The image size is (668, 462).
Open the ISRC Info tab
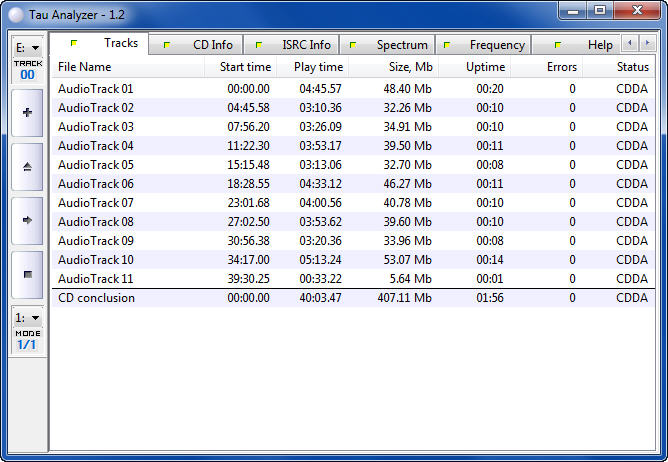pos(295,45)
